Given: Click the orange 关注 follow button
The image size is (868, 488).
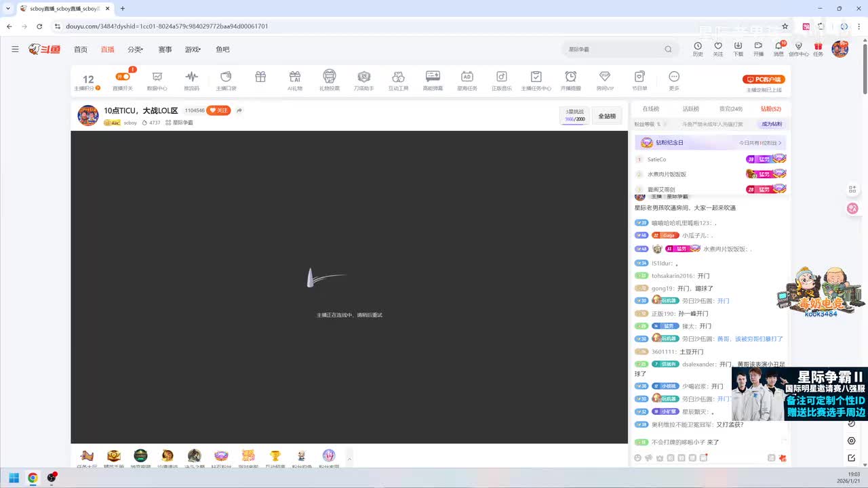Looking at the screenshot, I should click(x=218, y=110).
